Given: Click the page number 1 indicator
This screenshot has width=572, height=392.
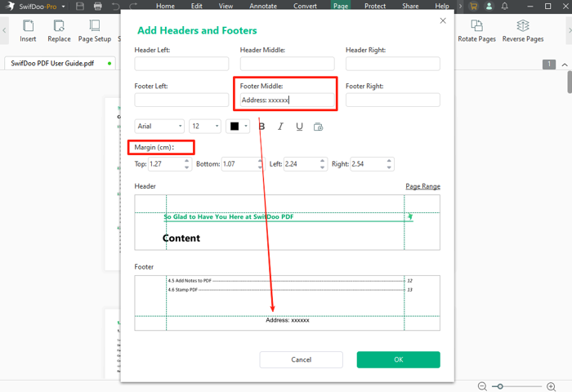Looking at the screenshot, I should point(549,65).
